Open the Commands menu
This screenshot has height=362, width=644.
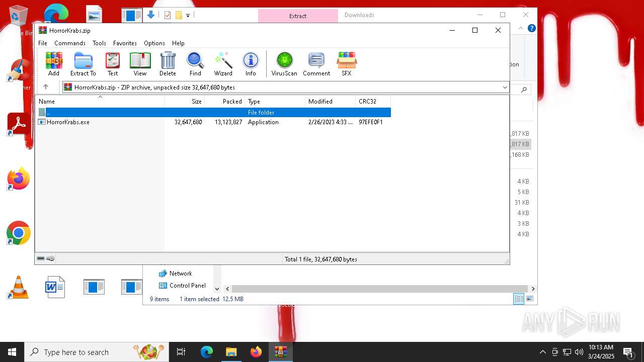(x=70, y=43)
